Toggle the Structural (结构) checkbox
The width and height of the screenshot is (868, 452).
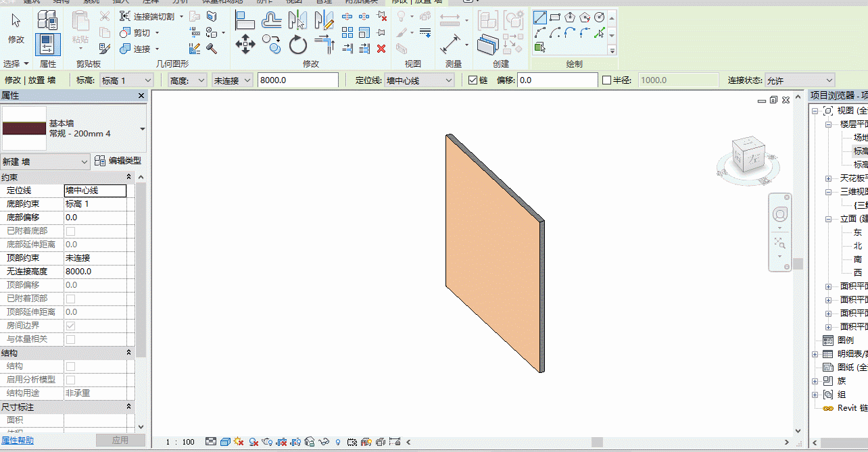tap(70, 366)
